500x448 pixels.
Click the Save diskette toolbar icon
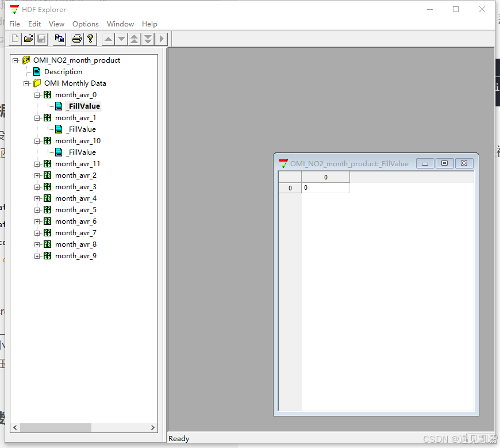click(41, 39)
